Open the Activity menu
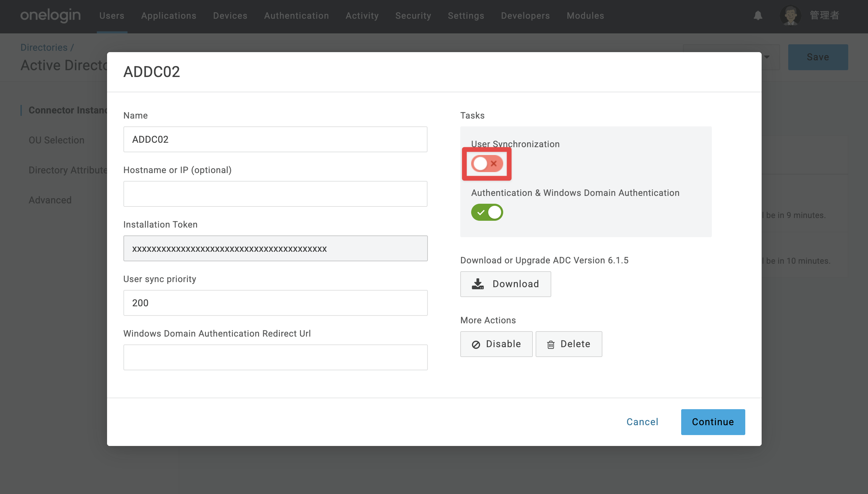Viewport: 868px width, 494px height. (x=362, y=16)
